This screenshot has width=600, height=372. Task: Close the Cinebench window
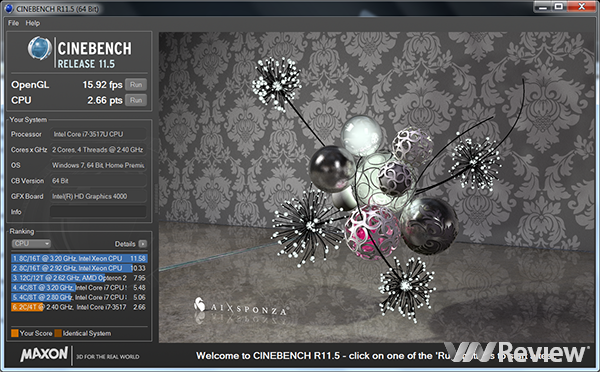pos(581,7)
